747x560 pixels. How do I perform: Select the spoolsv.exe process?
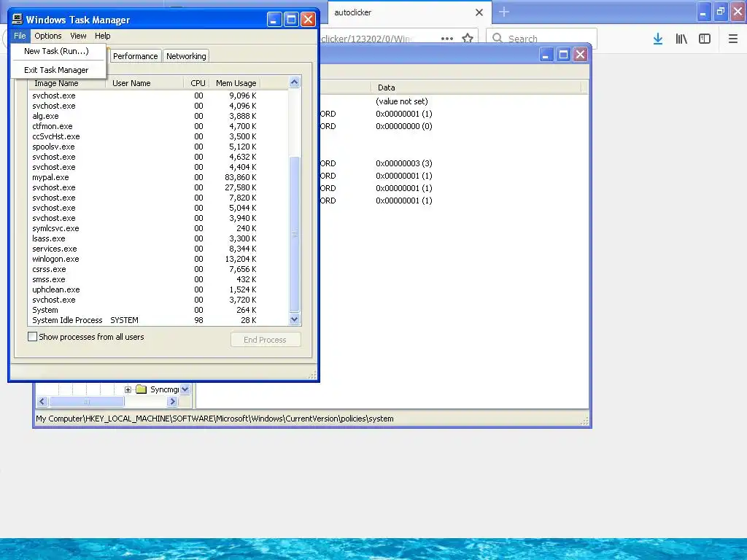158,147
